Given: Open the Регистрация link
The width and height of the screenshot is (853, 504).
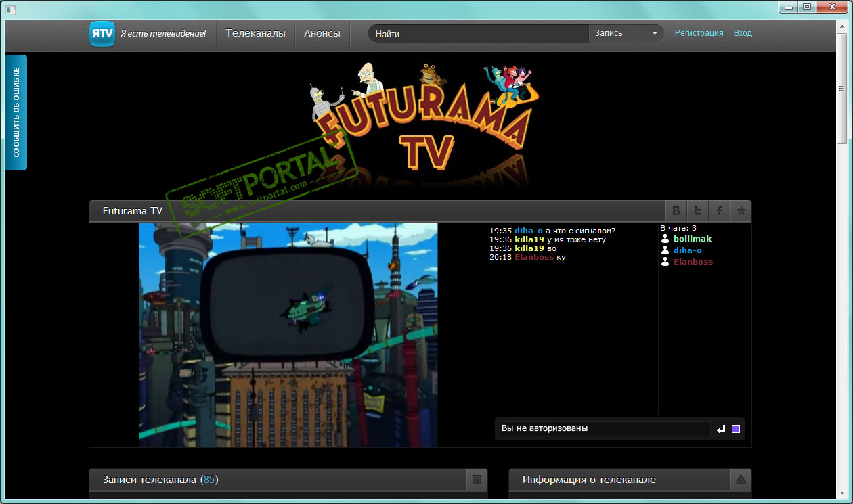Looking at the screenshot, I should point(699,33).
